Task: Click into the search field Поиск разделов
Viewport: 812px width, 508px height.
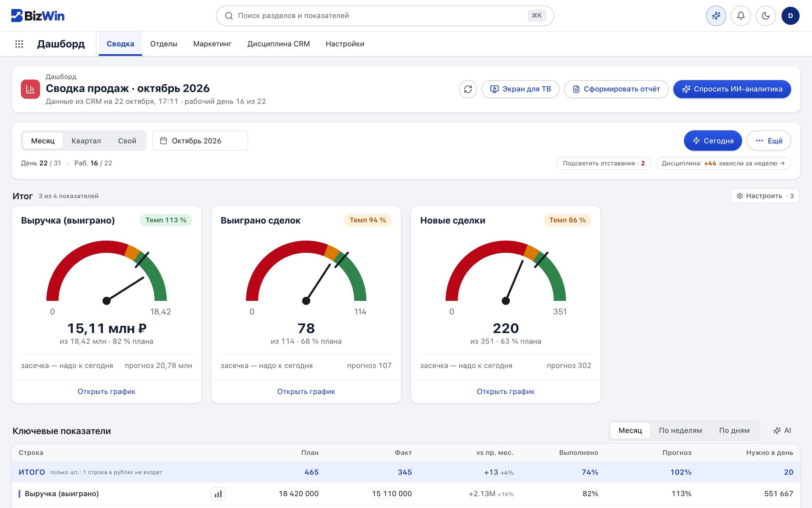Action: (x=385, y=16)
